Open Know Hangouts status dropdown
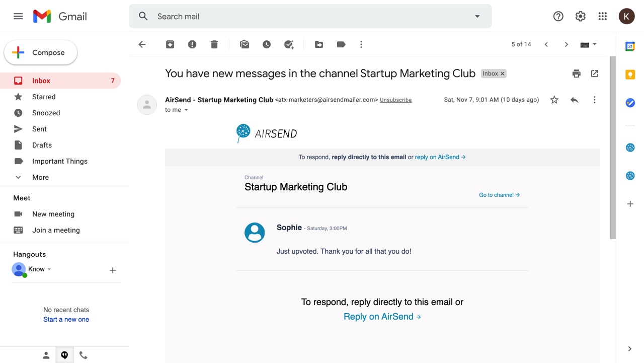Viewport: 644px width, 363px height. coord(49,269)
